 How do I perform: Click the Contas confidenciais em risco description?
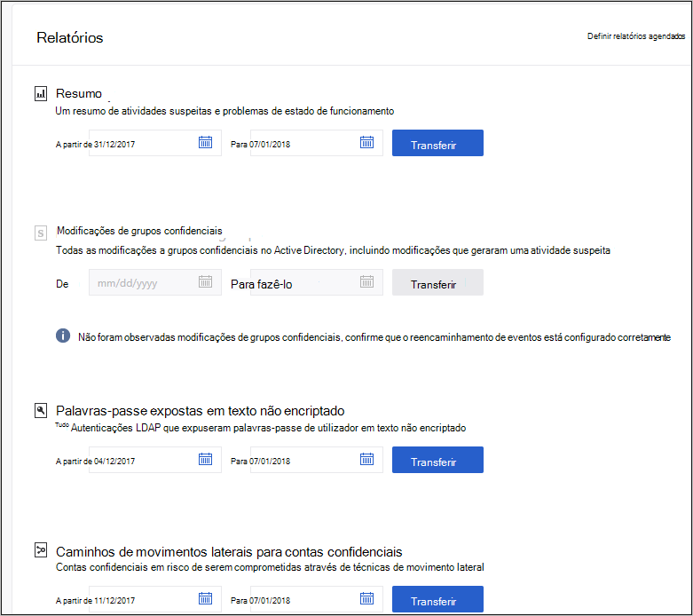pyautogui.click(x=270, y=567)
